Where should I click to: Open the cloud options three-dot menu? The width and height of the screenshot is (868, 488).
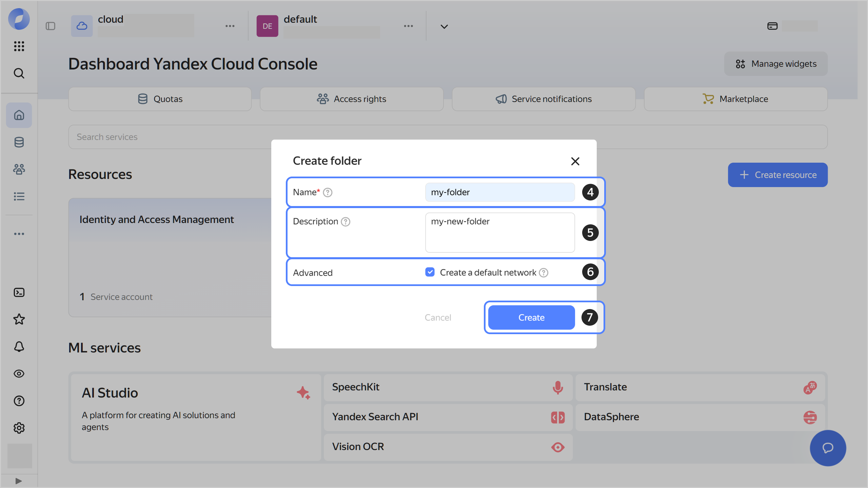click(x=230, y=26)
